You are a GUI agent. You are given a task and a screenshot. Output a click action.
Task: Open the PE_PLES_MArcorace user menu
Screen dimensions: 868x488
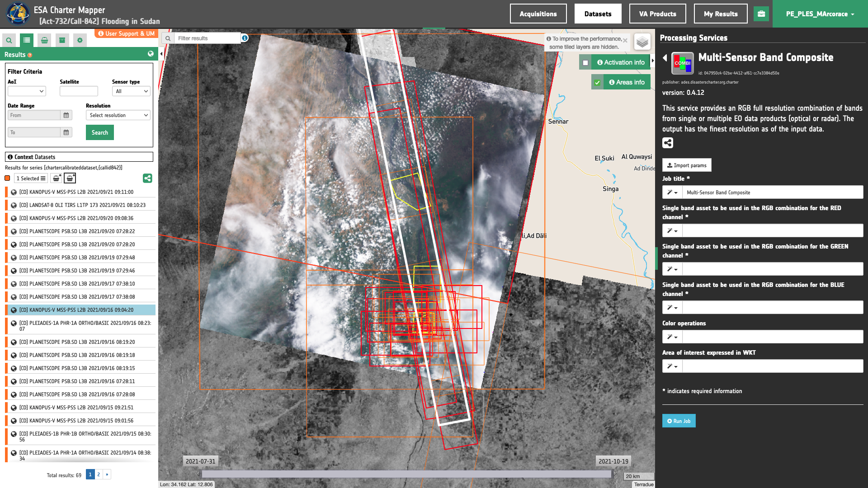[820, 14]
